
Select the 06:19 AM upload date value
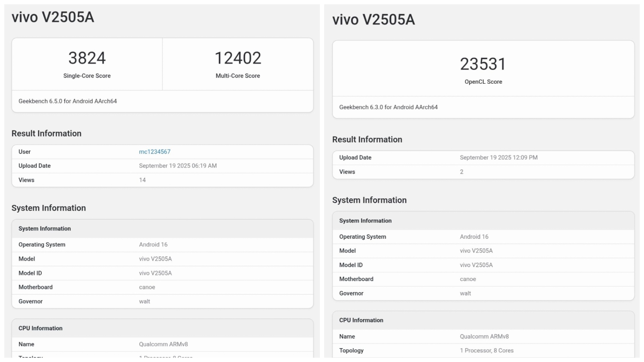(178, 166)
